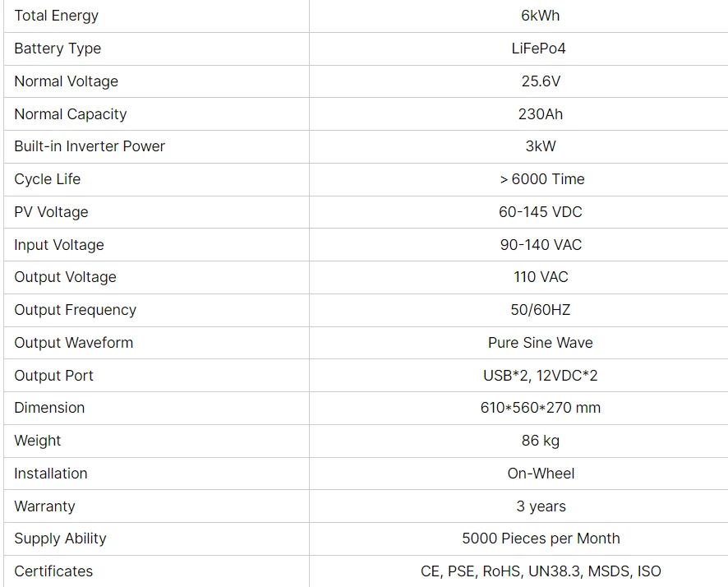The height and width of the screenshot is (587, 728).
Task: Select the 3 years warranty value
Action: [541, 506]
